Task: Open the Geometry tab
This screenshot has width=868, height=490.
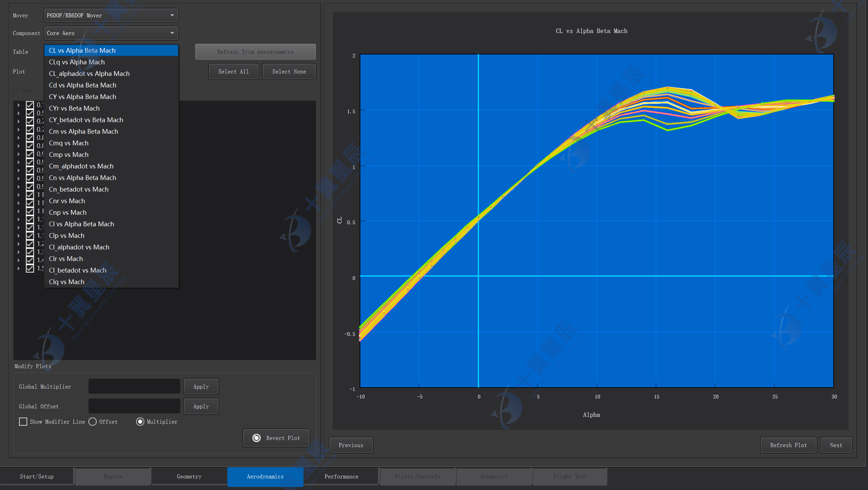Action: click(189, 476)
